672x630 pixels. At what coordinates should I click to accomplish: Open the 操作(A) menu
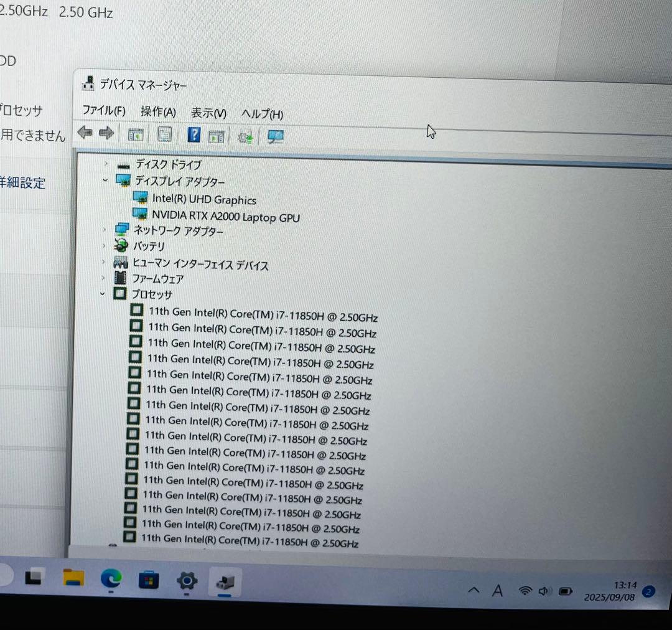[159, 111]
